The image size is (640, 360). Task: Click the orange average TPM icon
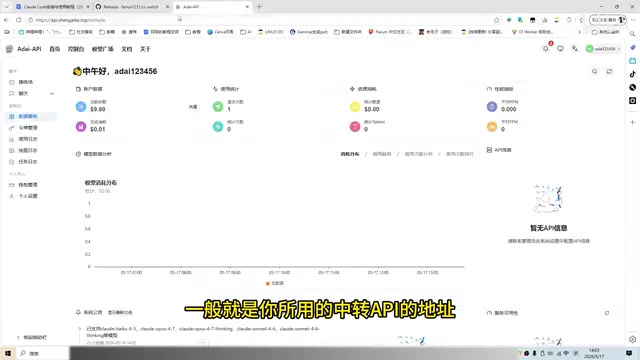click(492, 127)
